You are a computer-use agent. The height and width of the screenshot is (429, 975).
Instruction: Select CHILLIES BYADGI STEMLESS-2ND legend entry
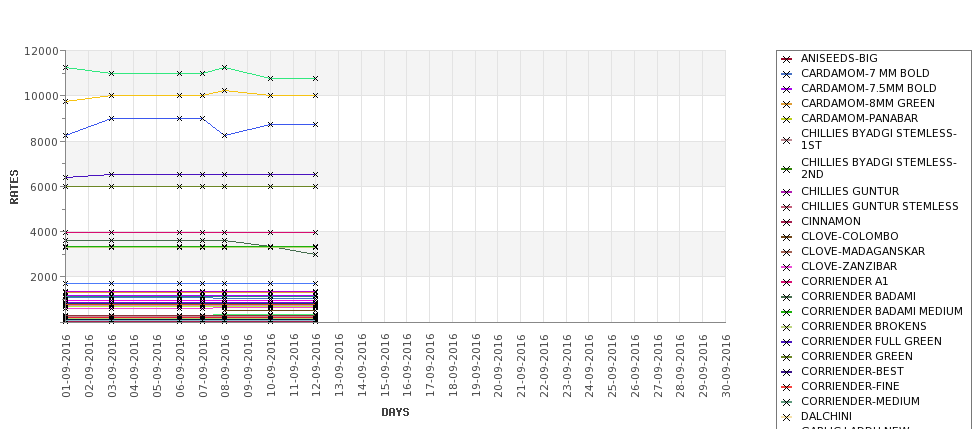click(879, 168)
